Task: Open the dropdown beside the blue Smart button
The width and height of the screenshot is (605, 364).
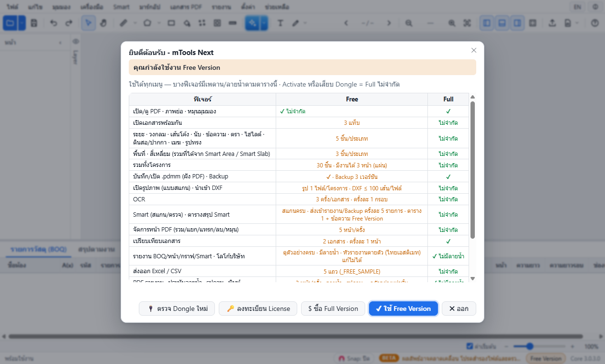Action: [264, 23]
